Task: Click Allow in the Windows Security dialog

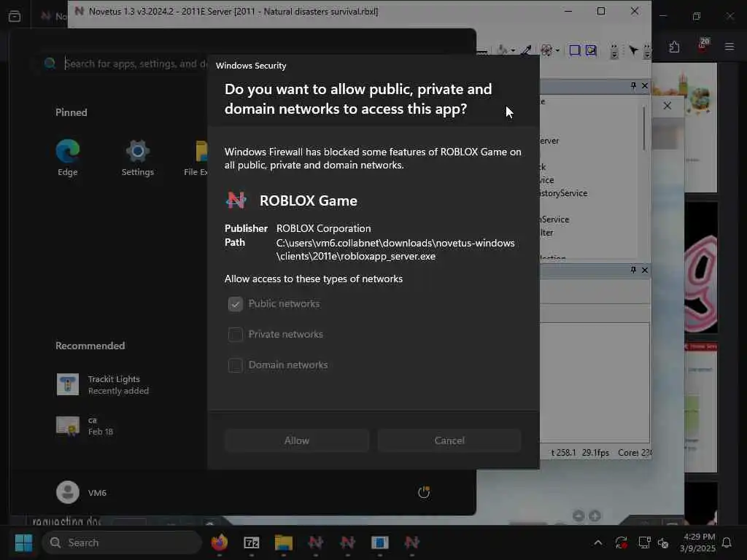Action: click(x=297, y=440)
